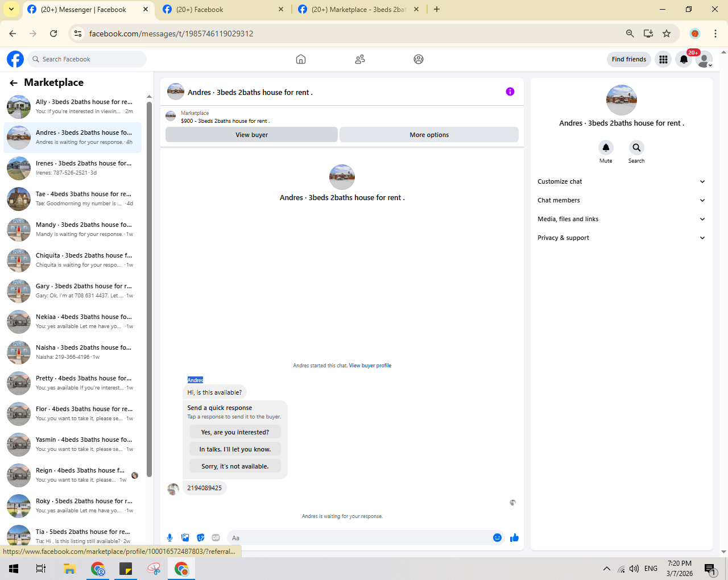This screenshot has width=728, height=580.
Task: Open Chrome zoom magnifier icon
Action: coord(630,34)
